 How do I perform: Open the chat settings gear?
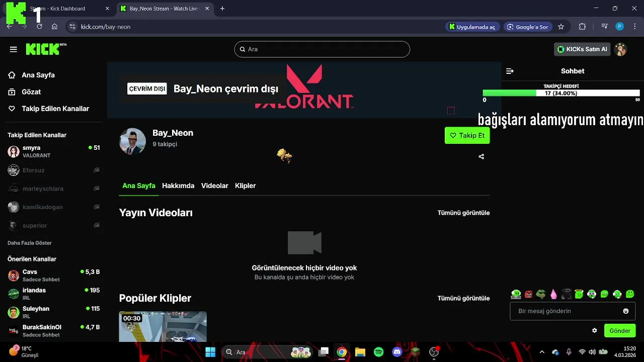(594, 330)
